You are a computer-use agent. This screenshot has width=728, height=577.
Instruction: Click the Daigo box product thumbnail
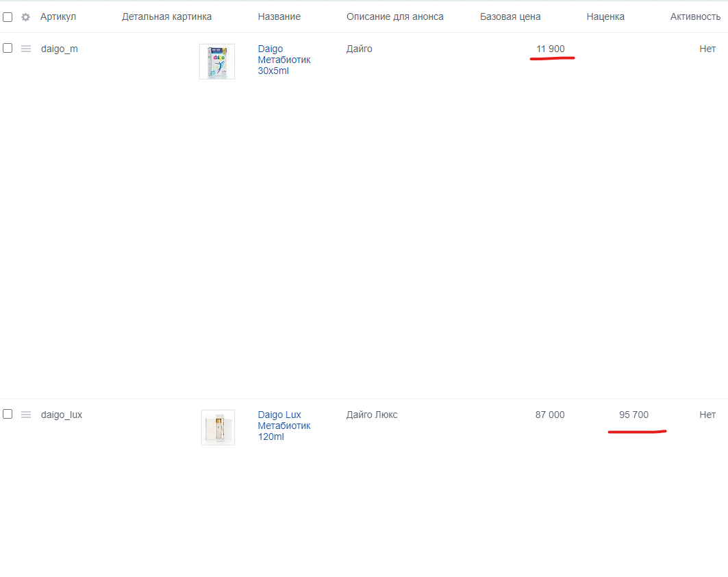tap(217, 62)
